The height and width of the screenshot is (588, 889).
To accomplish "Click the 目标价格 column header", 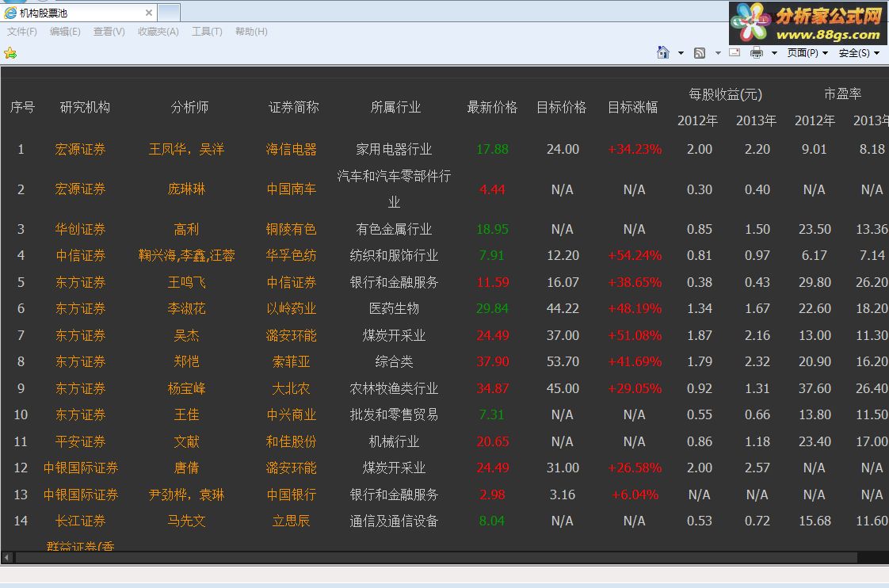I will point(561,107).
